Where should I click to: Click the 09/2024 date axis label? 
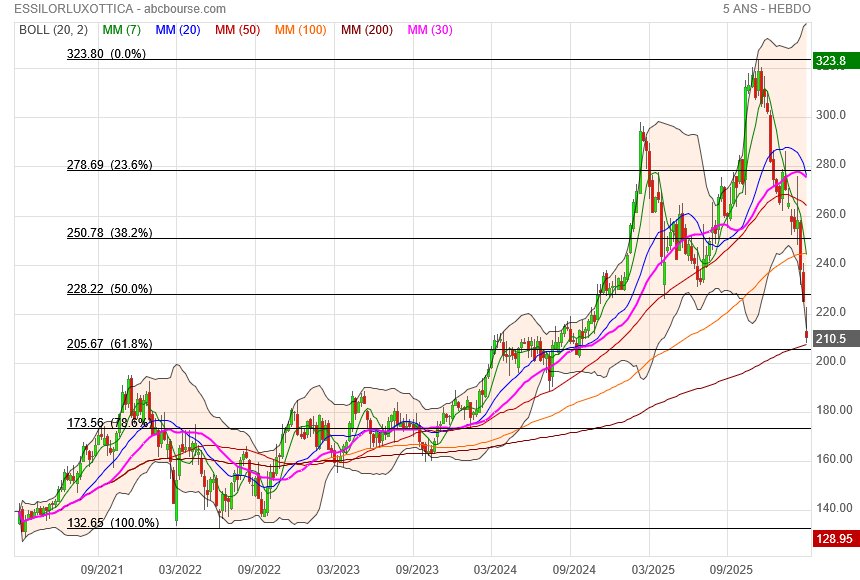(574, 570)
